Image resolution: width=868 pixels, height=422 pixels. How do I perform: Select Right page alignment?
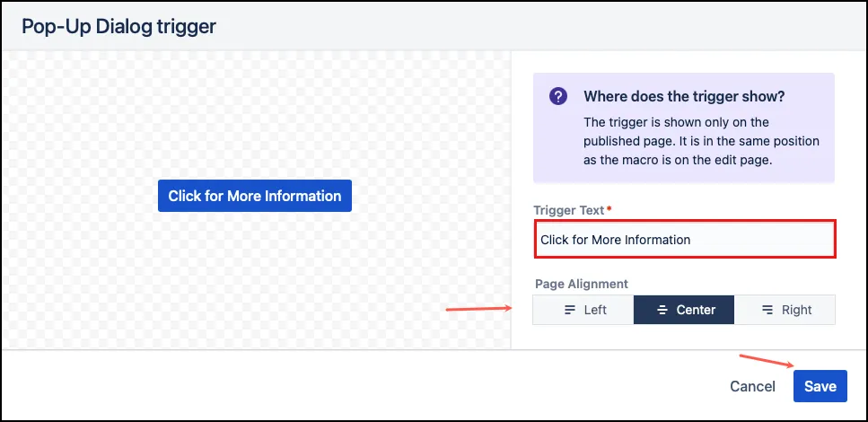point(785,310)
